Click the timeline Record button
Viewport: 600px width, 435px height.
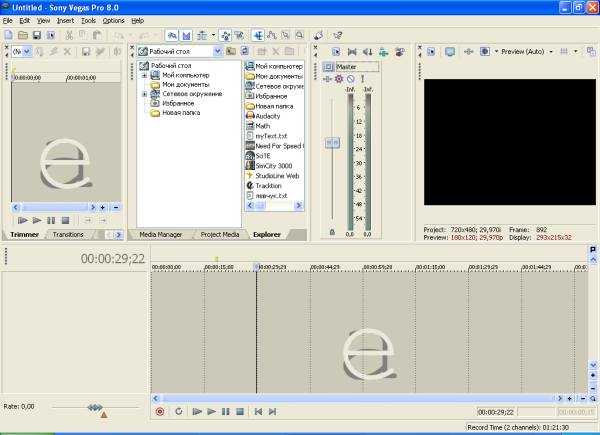coord(160,412)
